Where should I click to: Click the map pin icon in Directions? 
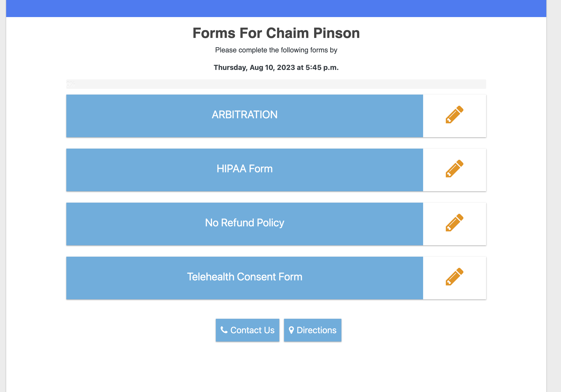coord(291,330)
